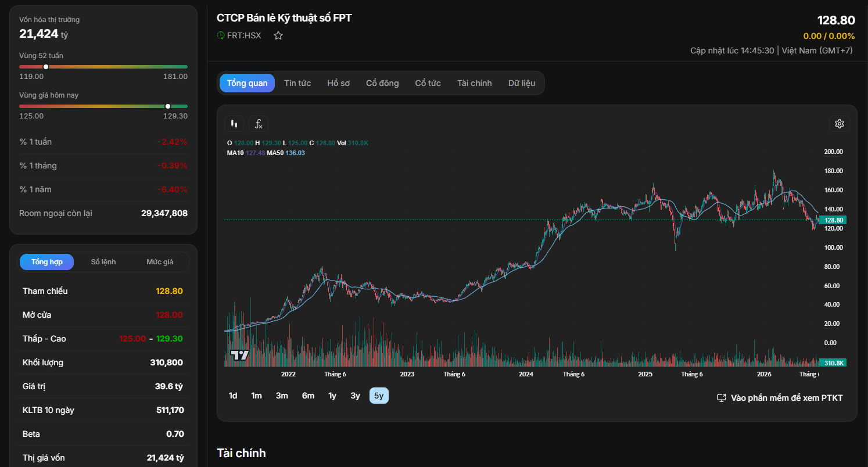Click the green status icon beside FRT:HSX
Viewport: 868px width, 467px height.
coord(221,35)
